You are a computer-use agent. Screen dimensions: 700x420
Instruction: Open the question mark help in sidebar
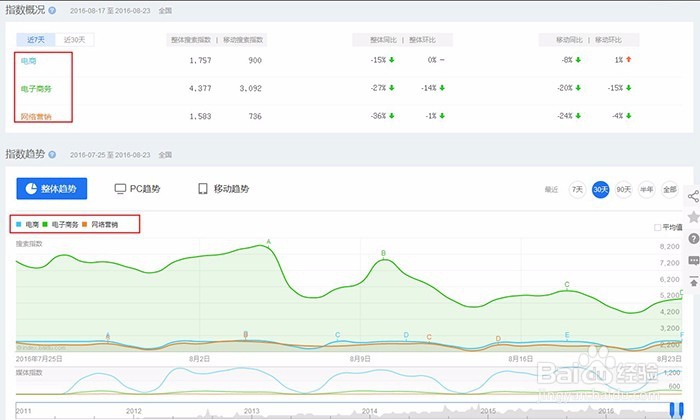coord(693,238)
